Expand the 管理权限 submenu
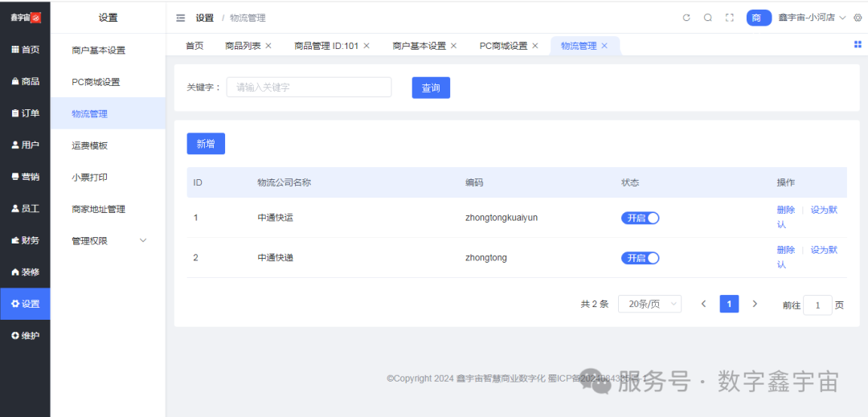 pyautogui.click(x=108, y=240)
